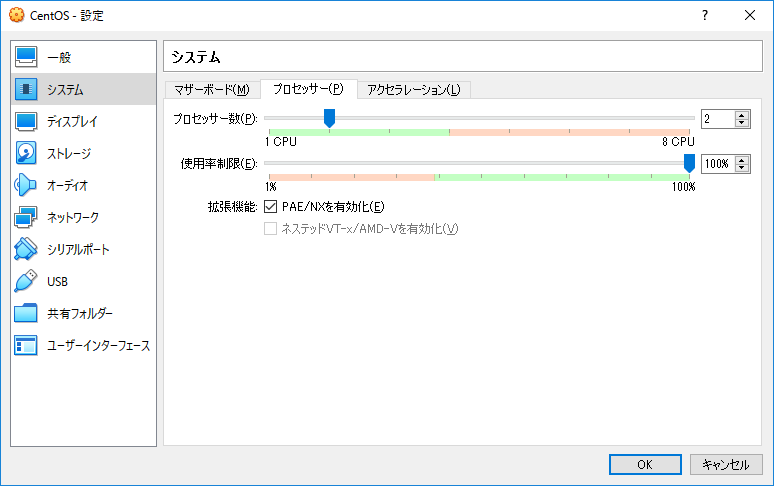Open the 一般 (General) settings icon

pos(26,57)
